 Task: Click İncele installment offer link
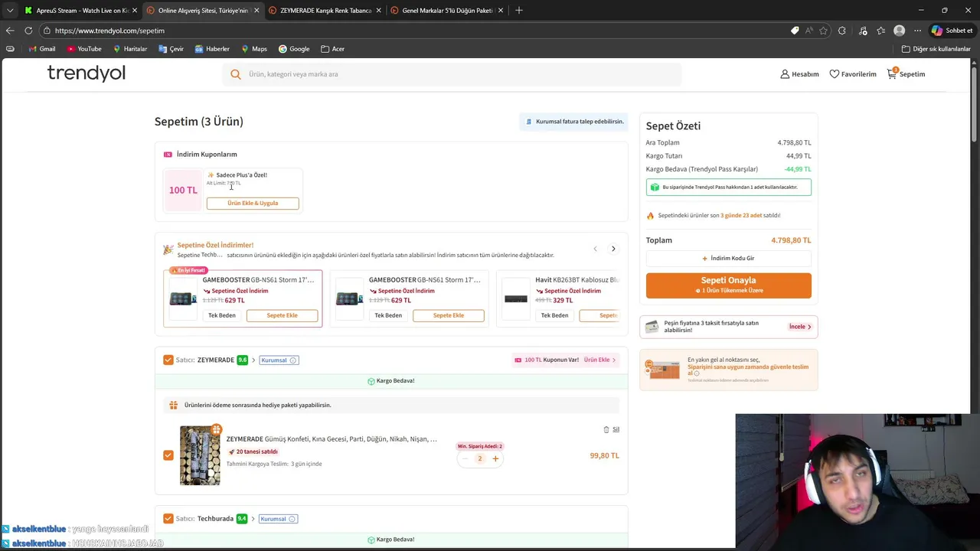click(801, 327)
